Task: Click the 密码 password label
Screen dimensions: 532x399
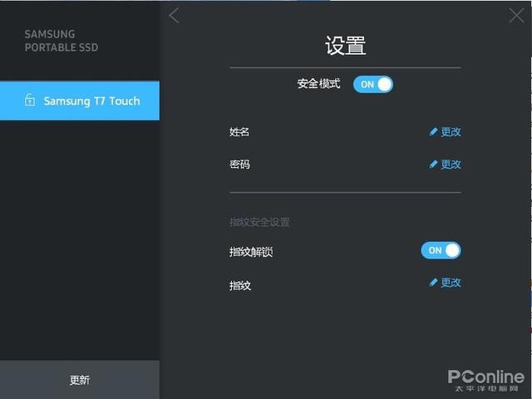Action: tap(239, 165)
